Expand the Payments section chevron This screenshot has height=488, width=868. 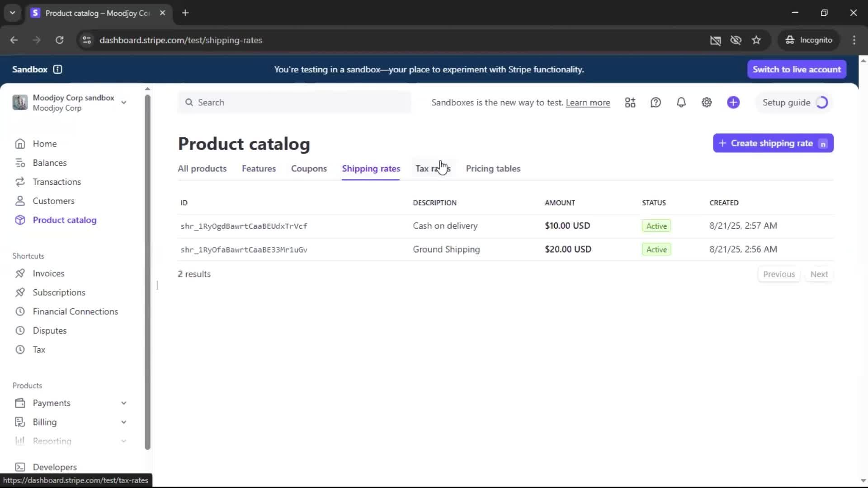tap(123, 403)
